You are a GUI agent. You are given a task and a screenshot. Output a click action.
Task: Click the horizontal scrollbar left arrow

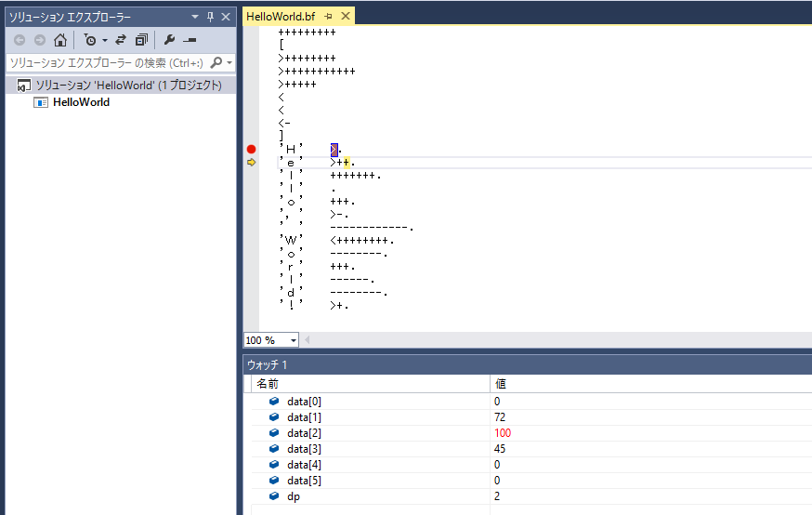[x=308, y=340]
